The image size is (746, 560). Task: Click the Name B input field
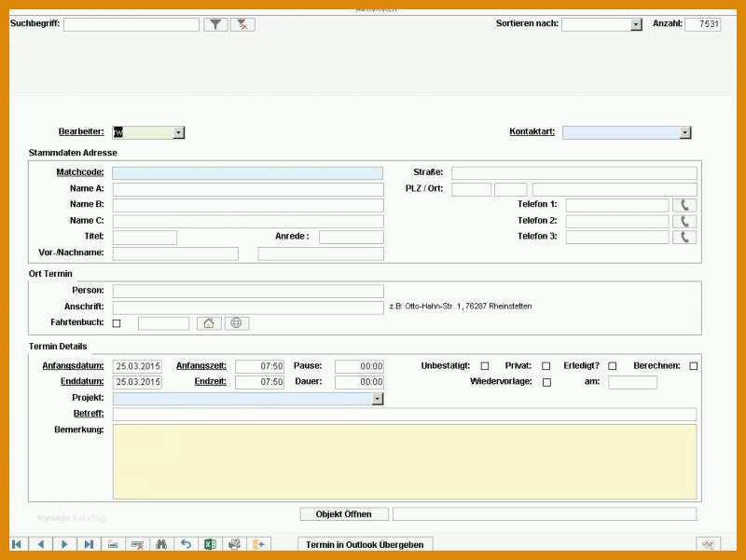pos(248,205)
